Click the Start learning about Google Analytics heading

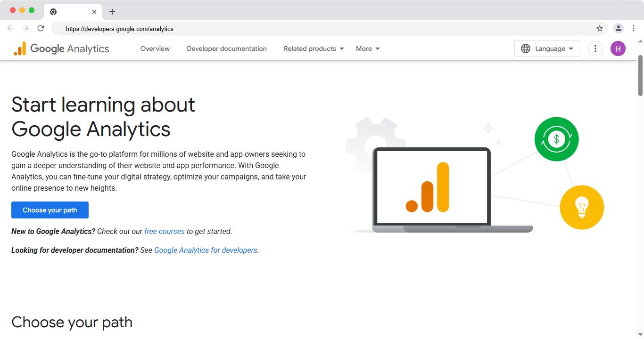pyautogui.click(x=103, y=116)
